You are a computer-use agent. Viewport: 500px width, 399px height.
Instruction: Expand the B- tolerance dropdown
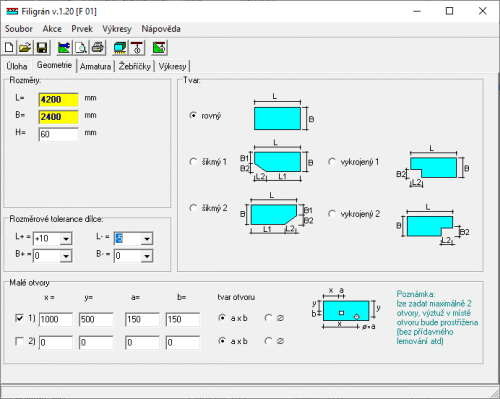click(x=147, y=256)
